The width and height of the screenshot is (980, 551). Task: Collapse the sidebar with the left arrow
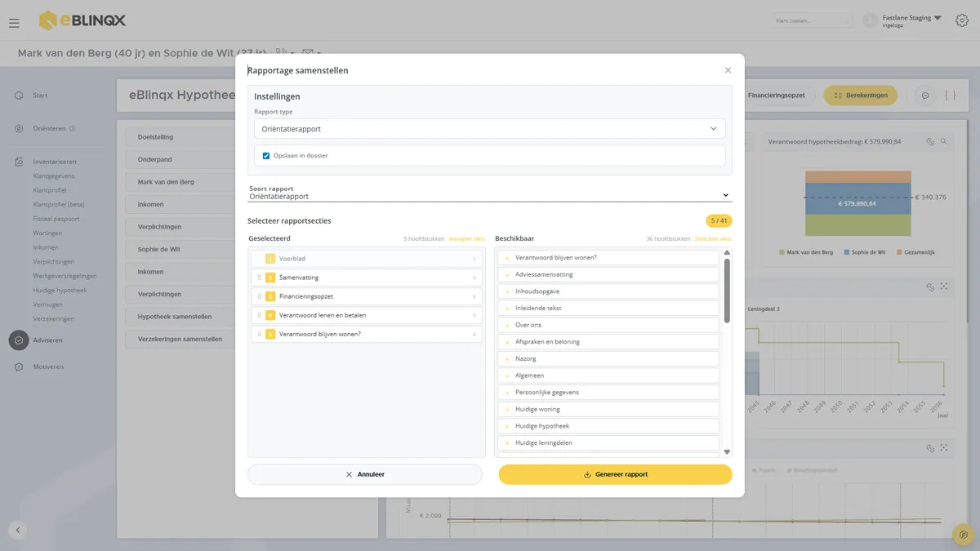tap(18, 530)
